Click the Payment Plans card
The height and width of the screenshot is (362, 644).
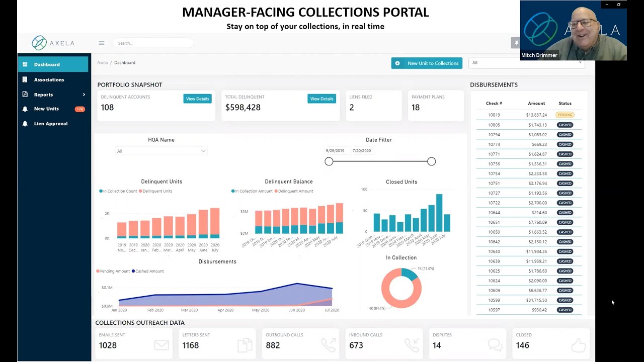(436, 106)
